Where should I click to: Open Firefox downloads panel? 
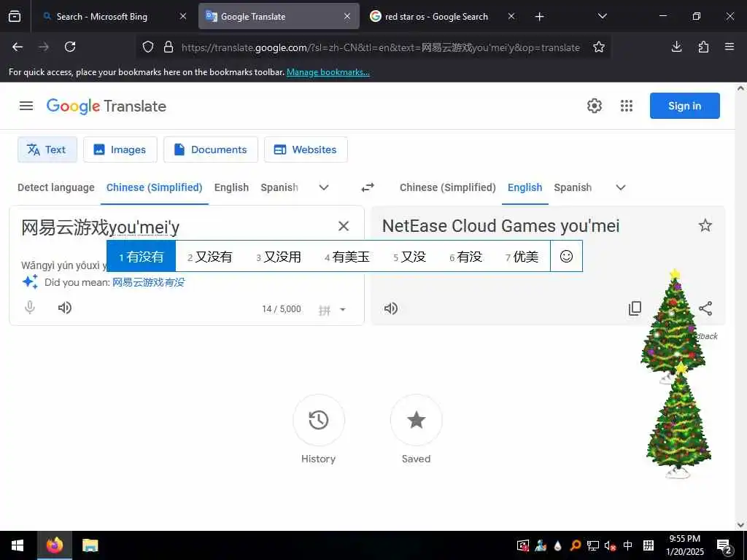point(676,47)
